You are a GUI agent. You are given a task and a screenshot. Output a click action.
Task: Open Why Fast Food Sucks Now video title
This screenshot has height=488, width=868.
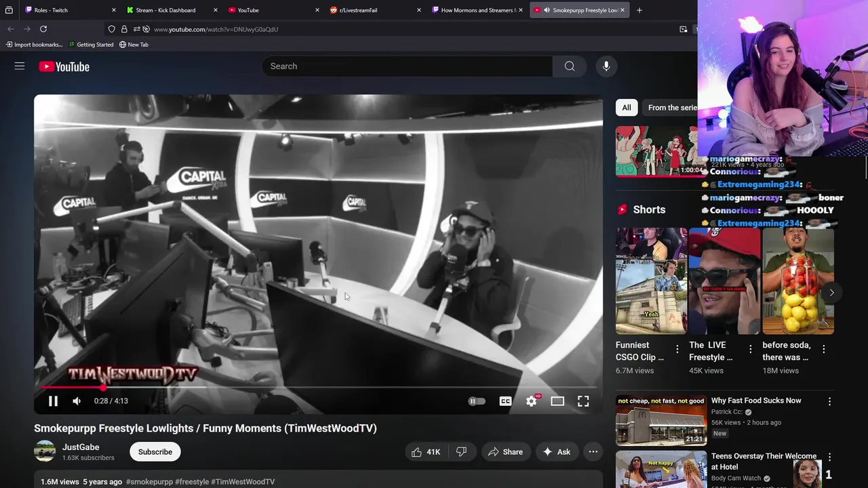756,401
